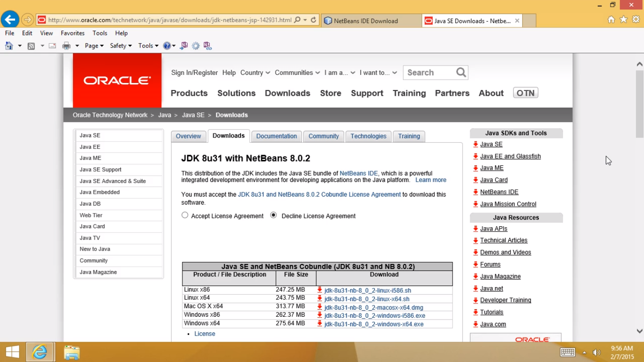Switch to the Overview tab

click(x=189, y=136)
